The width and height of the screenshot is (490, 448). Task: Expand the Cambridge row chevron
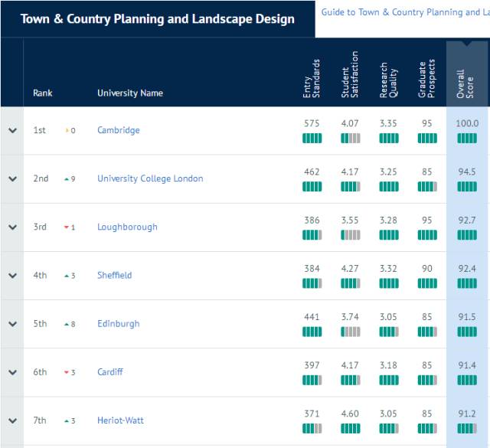click(x=12, y=130)
